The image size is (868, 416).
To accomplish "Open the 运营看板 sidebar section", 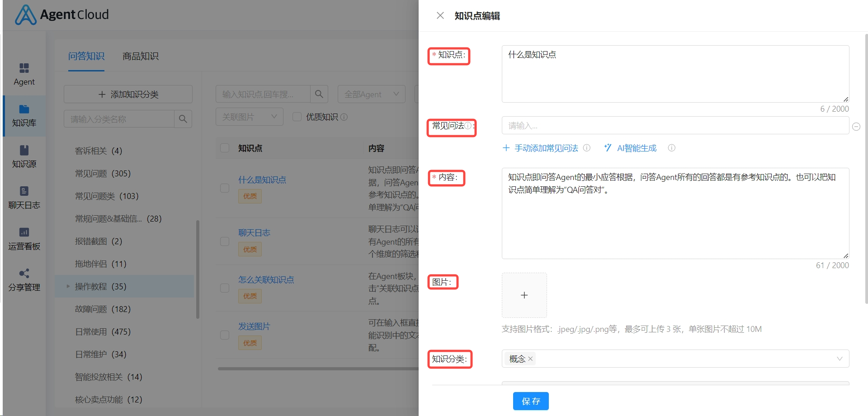I will pyautogui.click(x=24, y=239).
